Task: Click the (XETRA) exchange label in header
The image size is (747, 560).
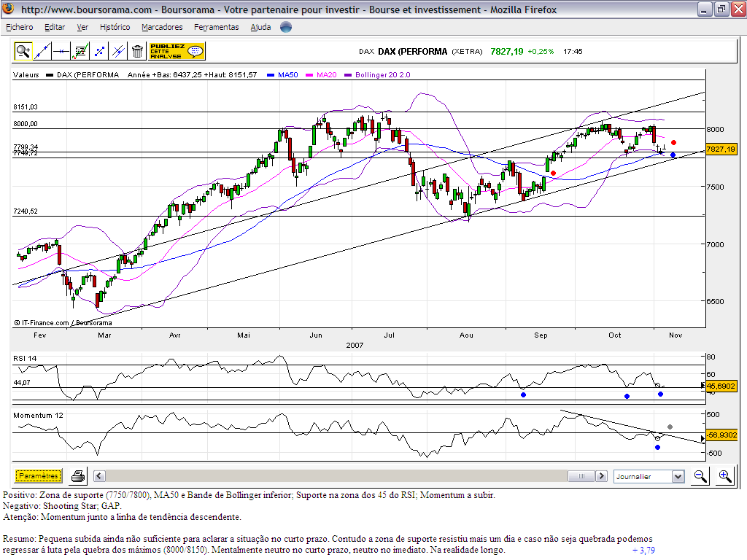Action: click(x=467, y=52)
